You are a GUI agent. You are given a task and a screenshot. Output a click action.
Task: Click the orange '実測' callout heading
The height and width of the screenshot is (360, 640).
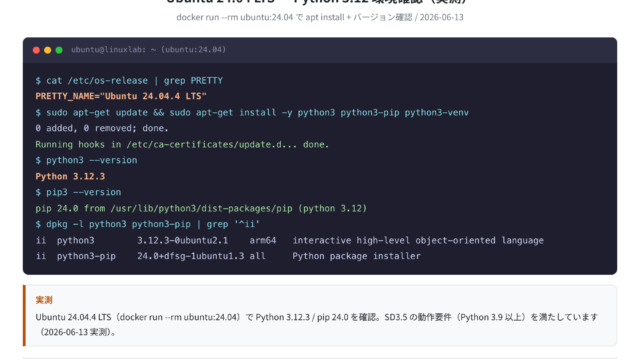click(44, 300)
